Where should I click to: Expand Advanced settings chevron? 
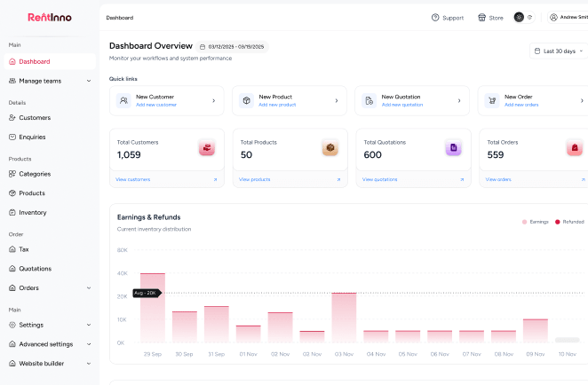89,344
